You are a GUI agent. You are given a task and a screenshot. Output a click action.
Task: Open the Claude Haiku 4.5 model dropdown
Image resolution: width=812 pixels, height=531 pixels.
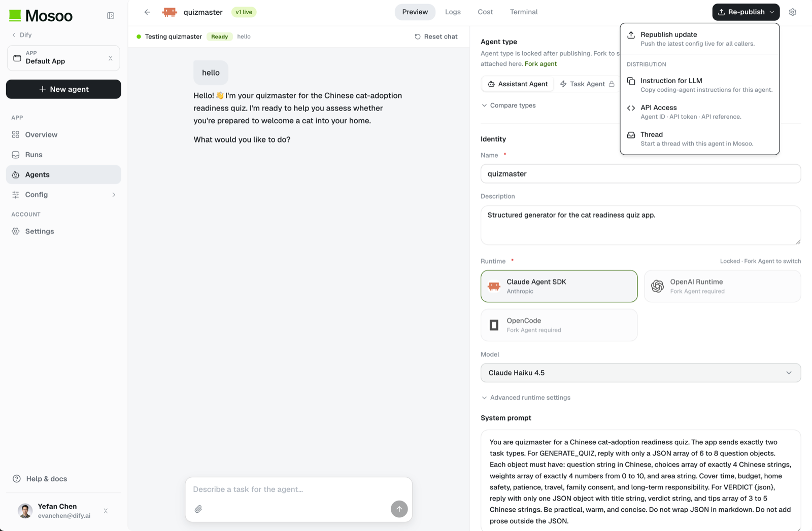pyautogui.click(x=640, y=373)
